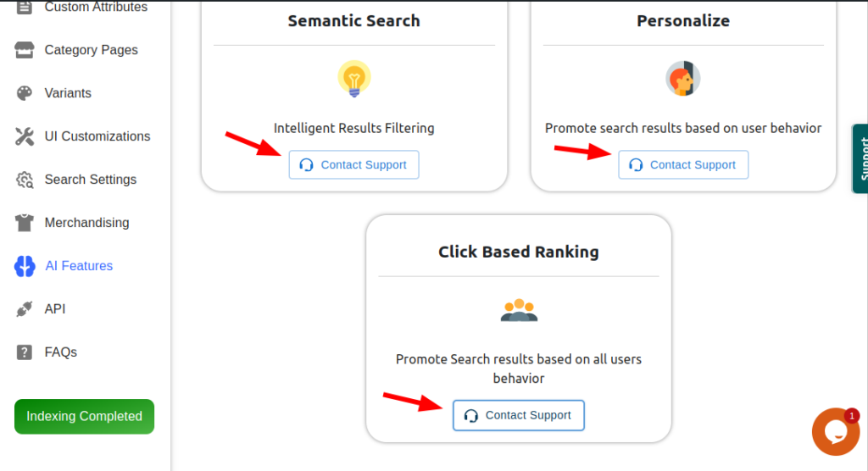
Task: Click the Search Settings gear icon
Action: click(25, 180)
